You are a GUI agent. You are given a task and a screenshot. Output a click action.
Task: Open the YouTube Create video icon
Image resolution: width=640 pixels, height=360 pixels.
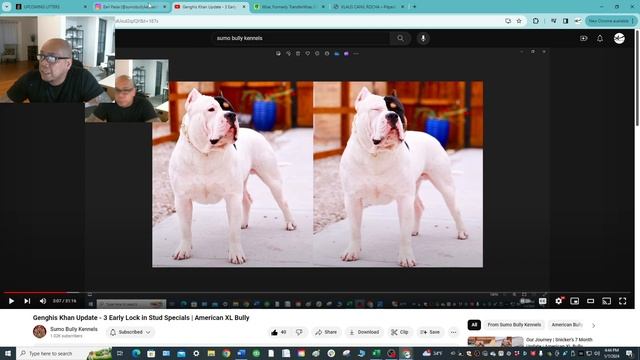pos(583,38)
